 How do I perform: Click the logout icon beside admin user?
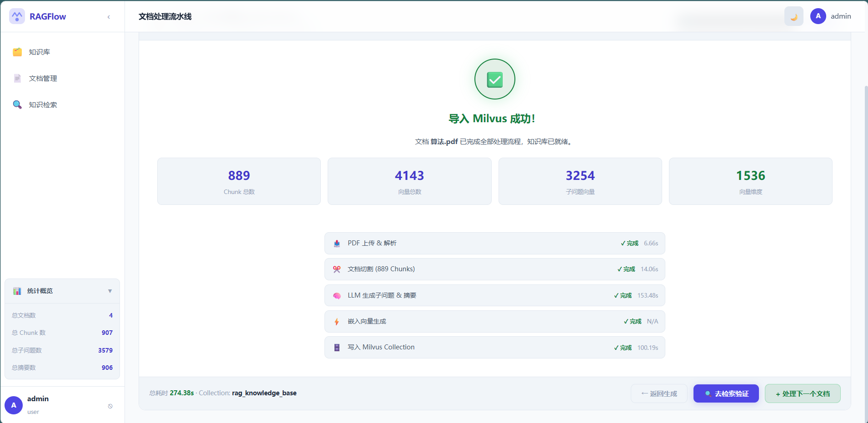click(110, 406)
